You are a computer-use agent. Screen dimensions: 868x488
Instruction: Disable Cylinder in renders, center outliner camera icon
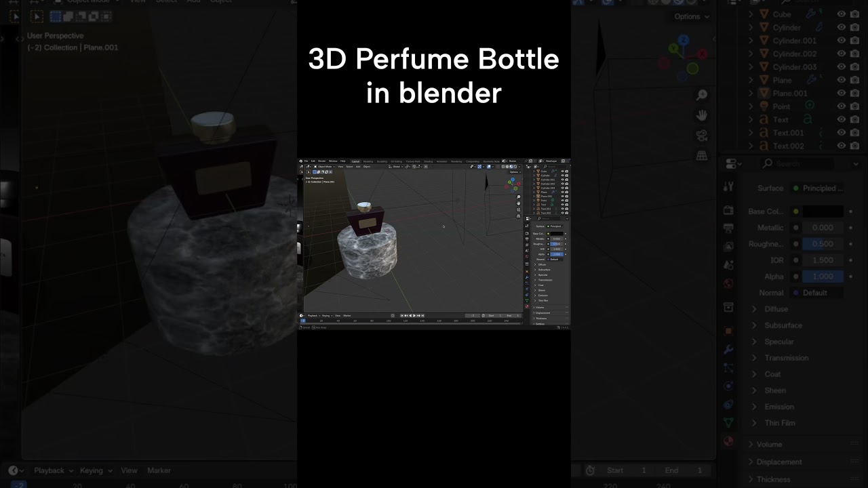pyautogui.click(x=567, y=176)
